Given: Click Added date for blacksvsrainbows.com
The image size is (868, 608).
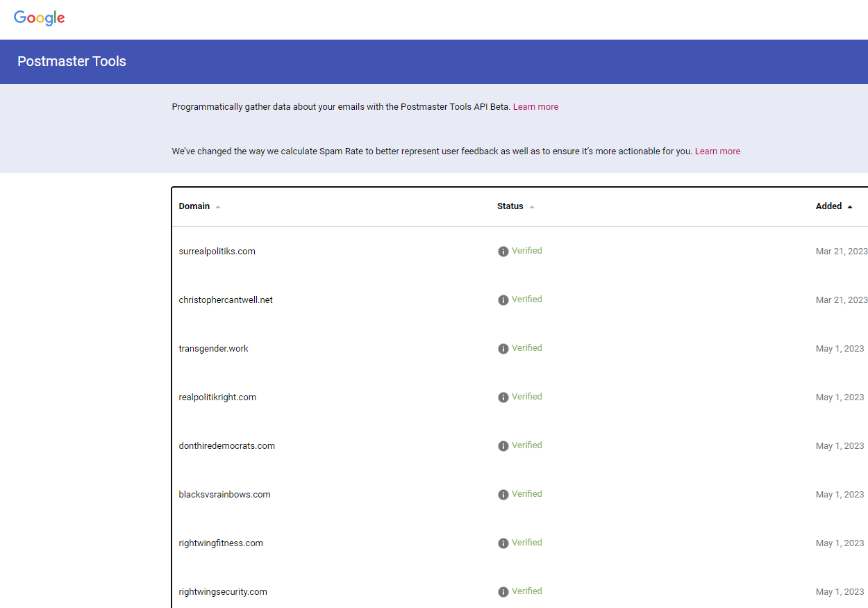Looking at the screenshot, I should pyautogui.click(x=840, y=495).
